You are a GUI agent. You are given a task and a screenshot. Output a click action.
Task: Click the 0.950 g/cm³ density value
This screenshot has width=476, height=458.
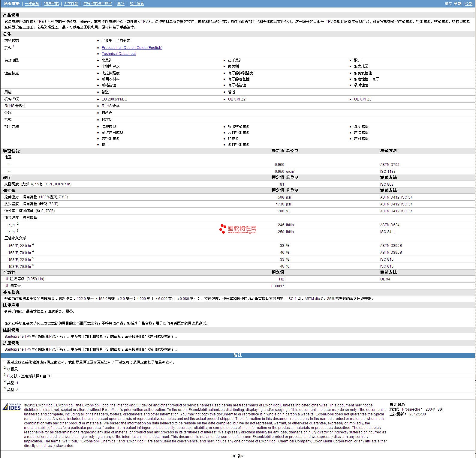[x=285, y=172]
